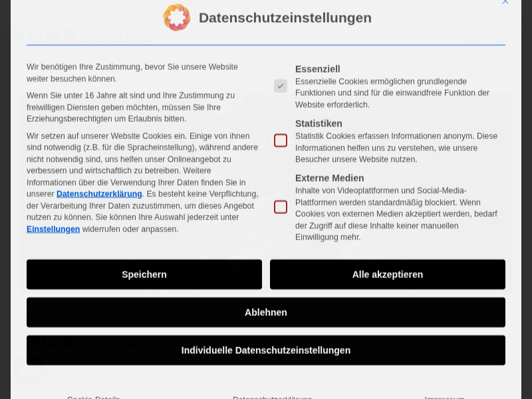The width and height of the screenshot is (532, 399).
Task: Click the hamburger menu icon in the header
Action: click(x=504, y=37)
